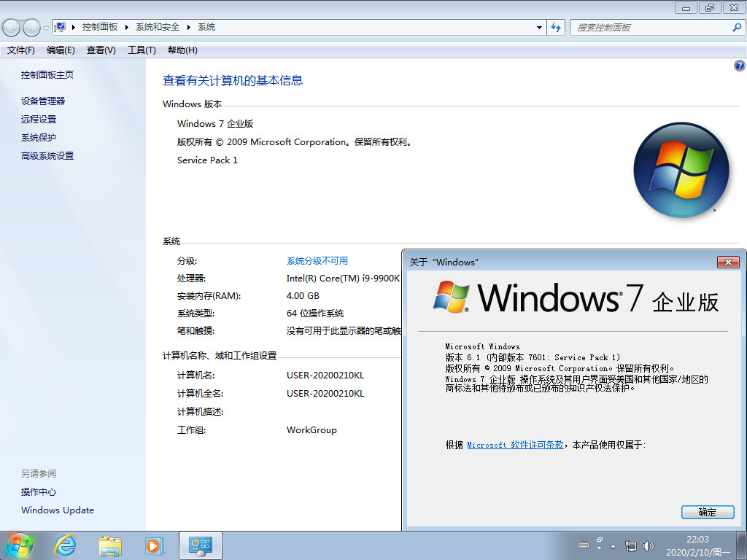The image size is (747, 560).
Task: Launch Windows Media Player from the taskbar
Action: coord(155,545)
